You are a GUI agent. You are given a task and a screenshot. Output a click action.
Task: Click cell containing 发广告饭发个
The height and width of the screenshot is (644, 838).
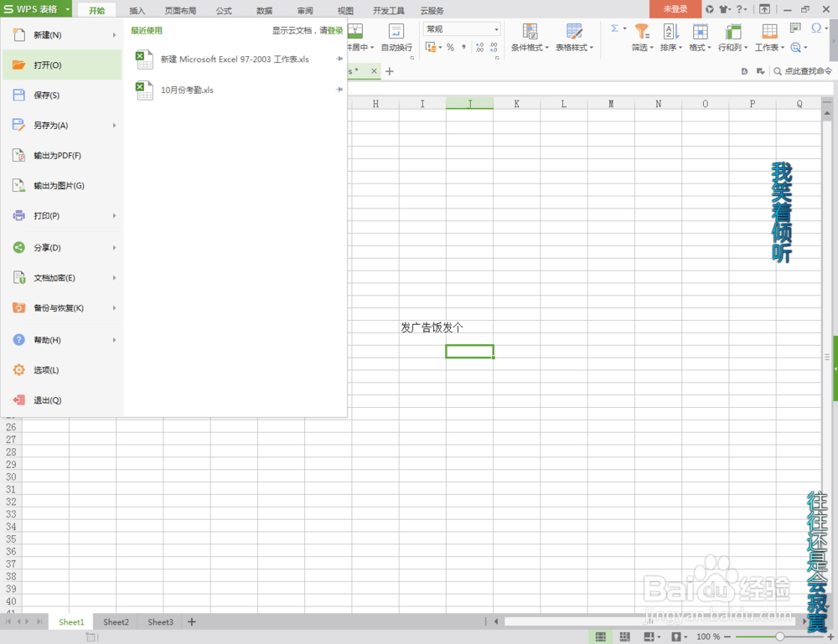pos(422,327)
